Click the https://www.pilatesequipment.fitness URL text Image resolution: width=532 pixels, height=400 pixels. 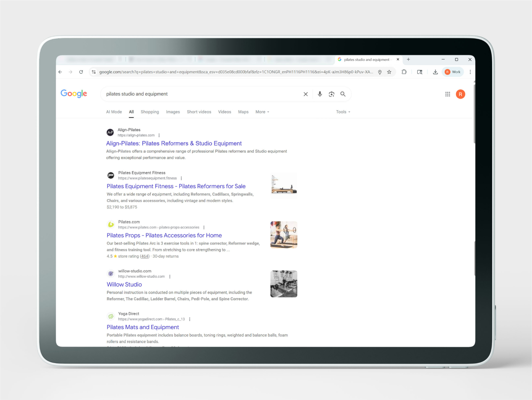pos(147,178)
